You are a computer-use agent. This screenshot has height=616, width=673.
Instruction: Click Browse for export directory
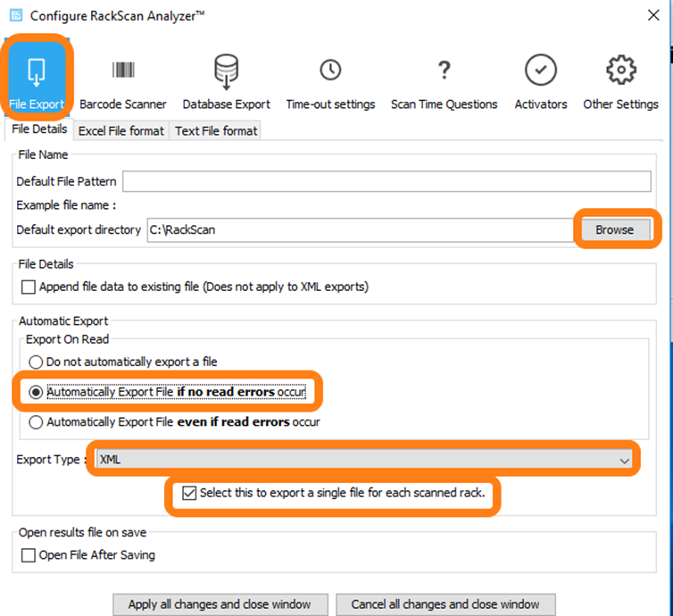click(614, 229)
